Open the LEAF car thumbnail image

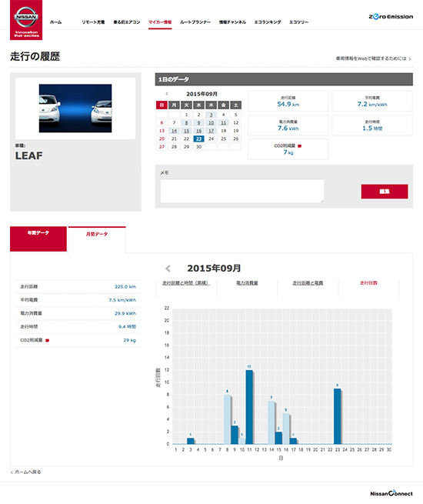75,108
